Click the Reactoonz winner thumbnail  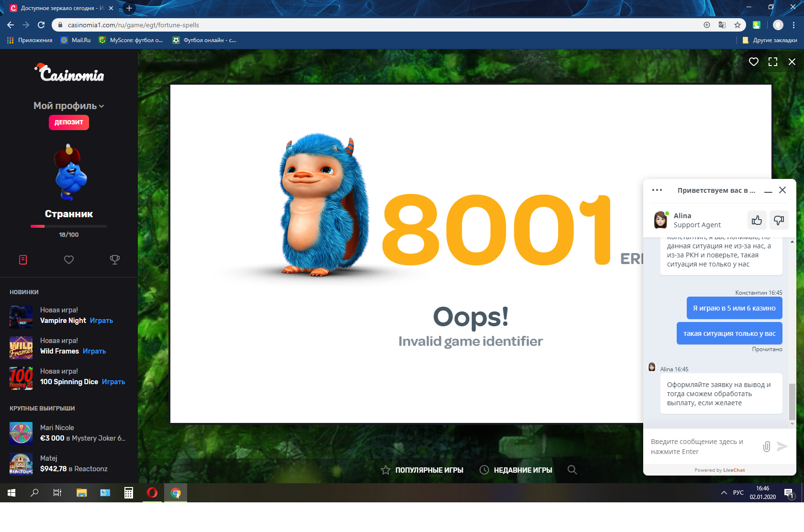(21, 464)
